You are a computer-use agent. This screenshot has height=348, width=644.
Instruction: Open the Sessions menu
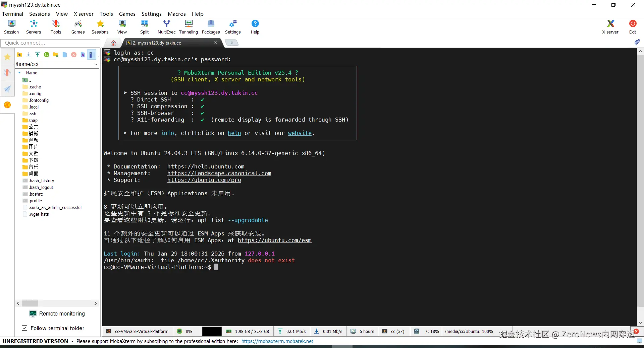39,14
